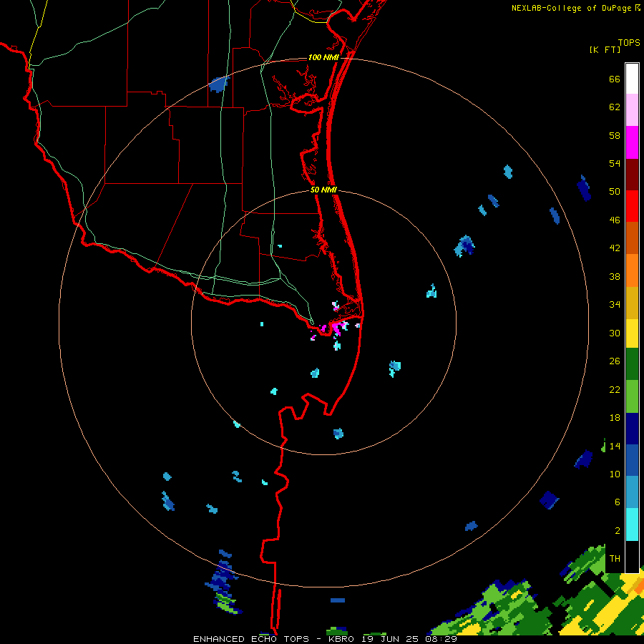Click the magenta echo cluster near the radar center
Viewport: 644px width, 644px height.
tap(338, 328)
